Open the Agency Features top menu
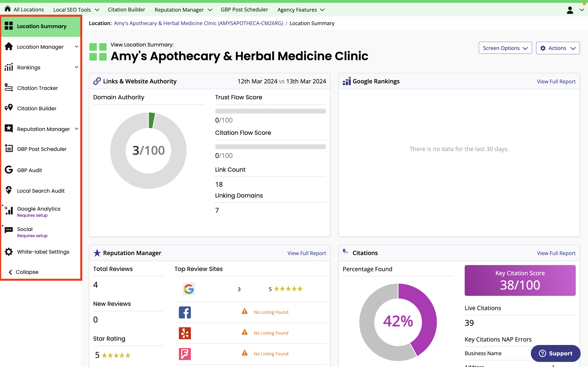 tap(301, 10)
